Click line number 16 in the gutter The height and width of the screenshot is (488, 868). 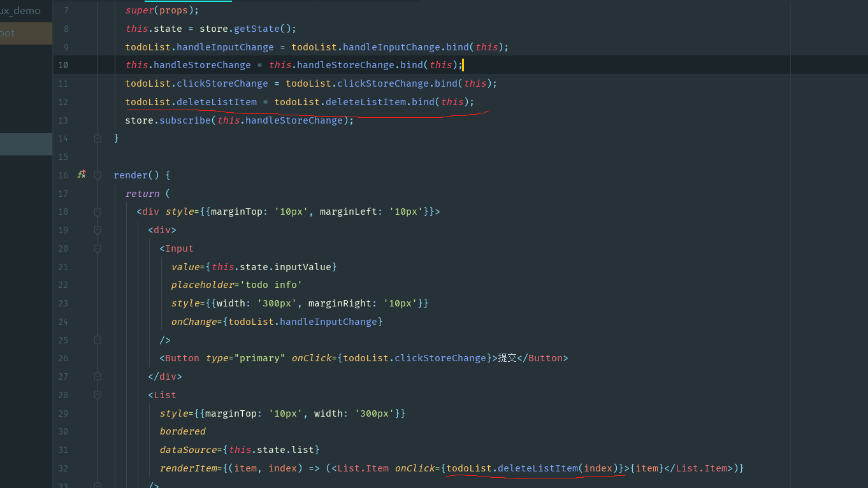click(x=63, y=175)
